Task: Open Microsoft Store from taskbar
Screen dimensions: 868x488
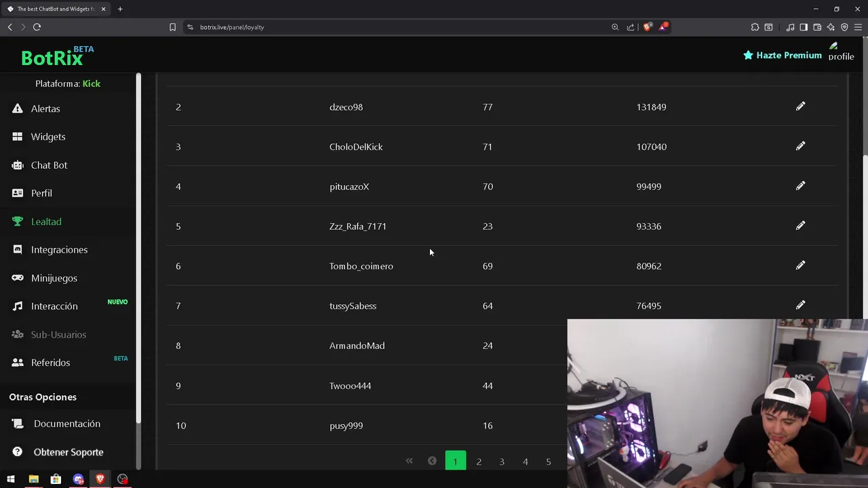Action: pyautogui.click(x=56, y=479)
